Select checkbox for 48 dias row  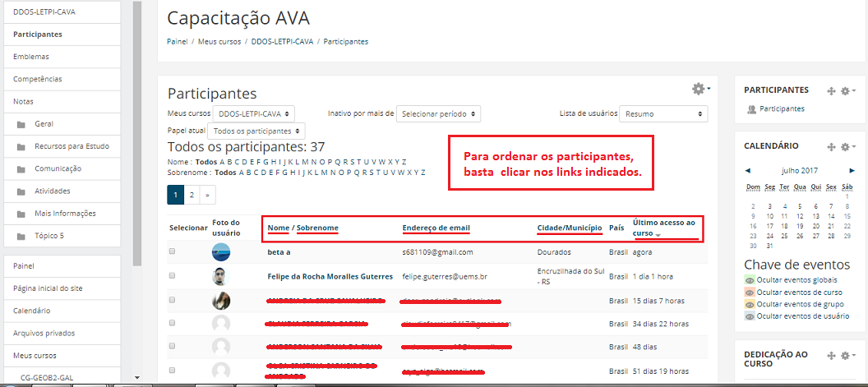click(172, 345)
